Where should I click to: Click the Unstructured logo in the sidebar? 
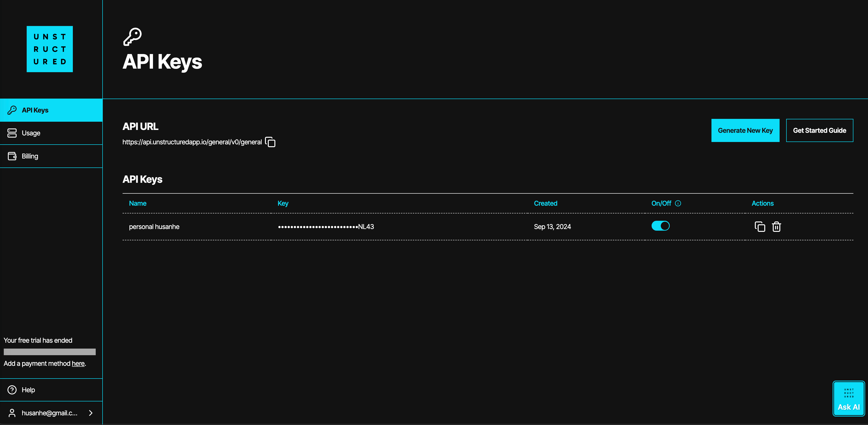(50, 49)
